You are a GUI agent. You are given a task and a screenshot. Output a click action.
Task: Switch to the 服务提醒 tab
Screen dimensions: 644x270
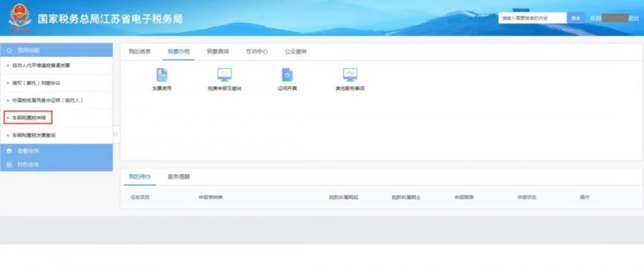point(179,177)
